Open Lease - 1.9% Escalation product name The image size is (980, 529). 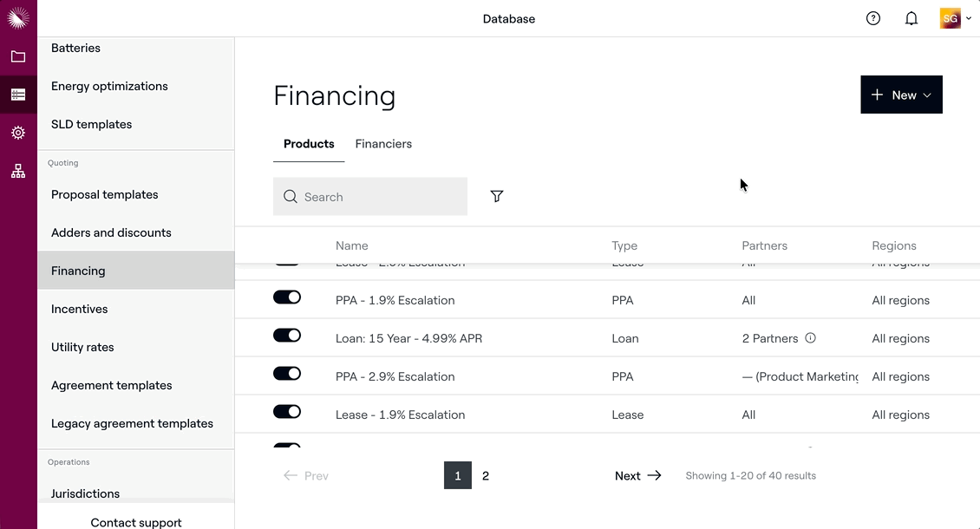point(400,415)
